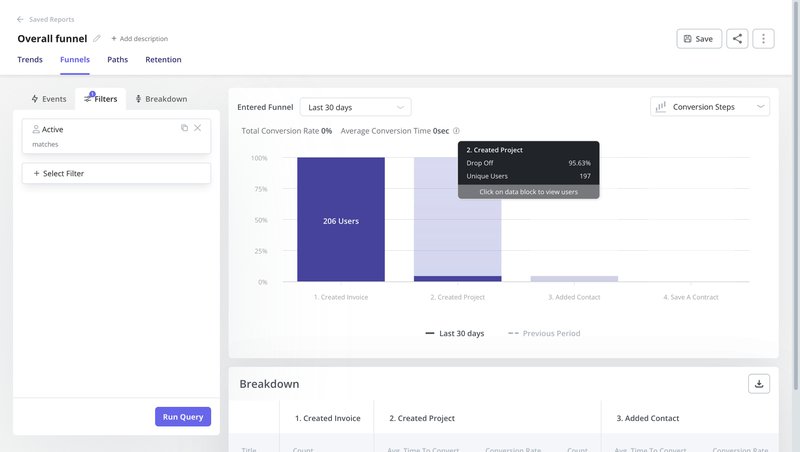
Task: Toggle the Previous Period legend series
Action: tap(544, 333)
